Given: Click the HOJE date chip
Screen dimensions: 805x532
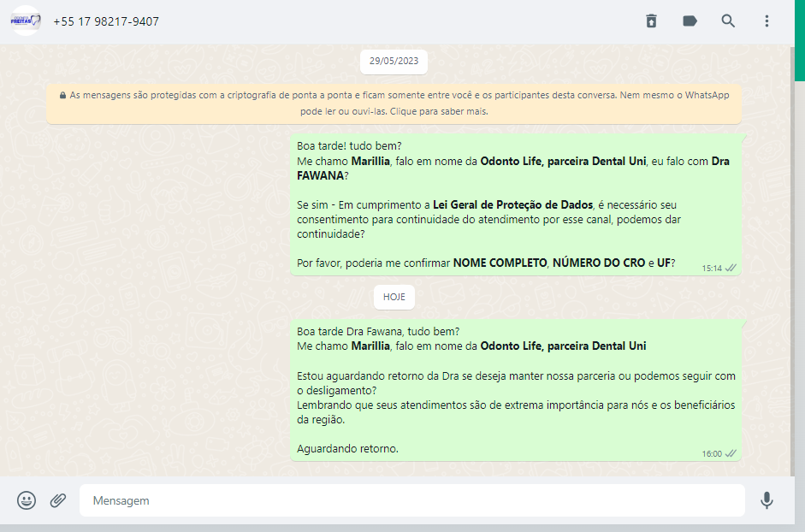Looking at the screenshot, I should (394, 297).
